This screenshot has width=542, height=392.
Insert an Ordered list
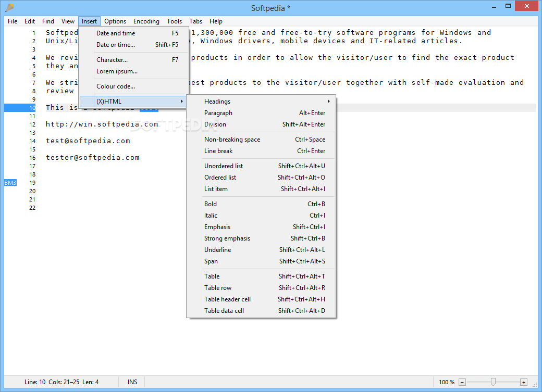tap(261, 178)
